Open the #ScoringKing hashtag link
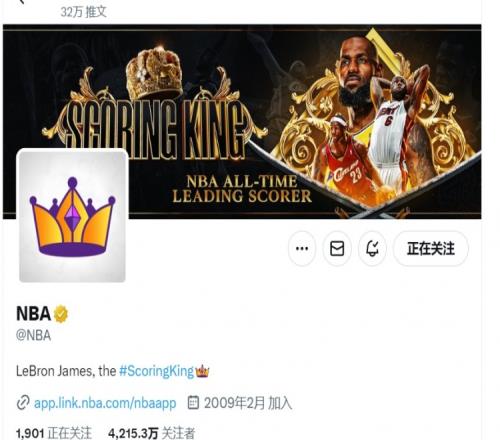The image size is (500, 440). click(156, 371)
